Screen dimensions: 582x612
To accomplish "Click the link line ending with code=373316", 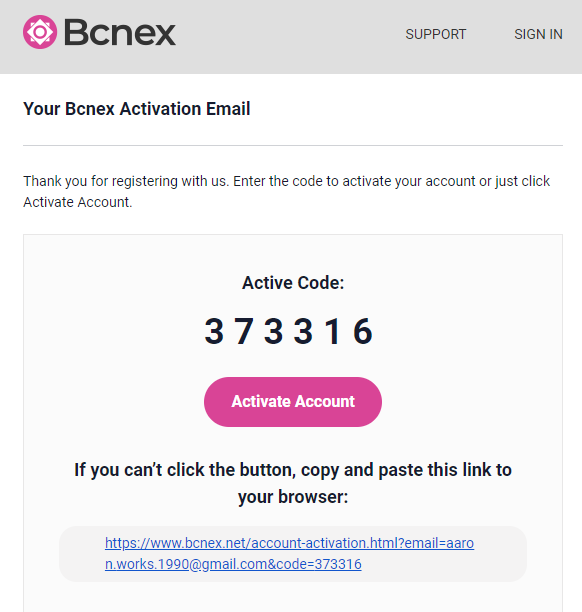I will tap(233, 564).
